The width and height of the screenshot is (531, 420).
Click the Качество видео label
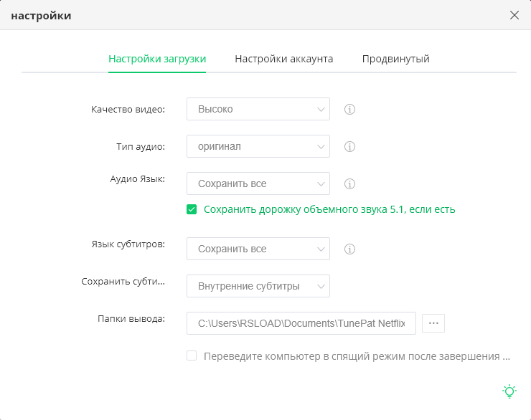pos(128,110)
